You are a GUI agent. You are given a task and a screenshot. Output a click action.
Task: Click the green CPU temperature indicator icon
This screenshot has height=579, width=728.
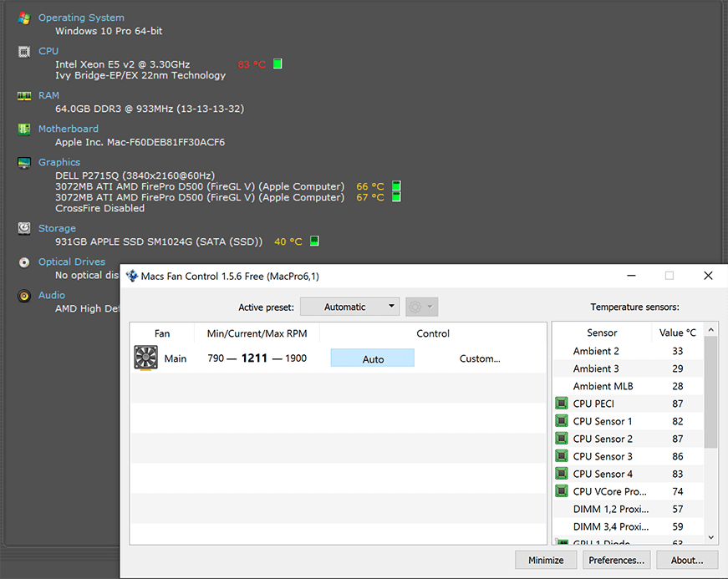(277, 63)
